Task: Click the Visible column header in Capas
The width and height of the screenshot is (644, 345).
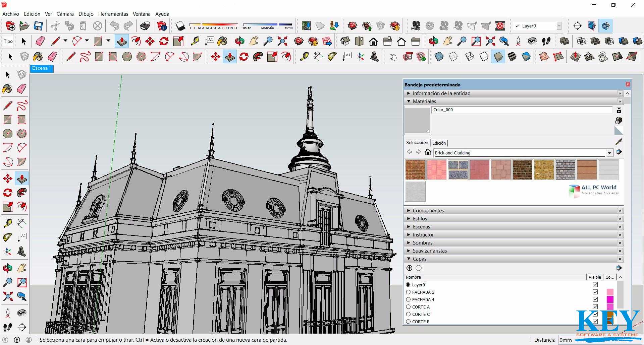Action: coord(595,277)
